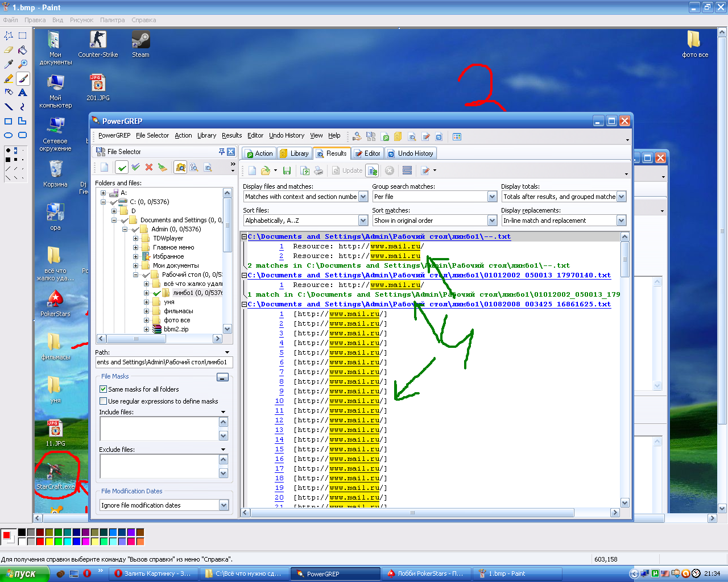Open the 'Display files and matches' dropdown
The width and height of the screenshot is (728, 582).
[363, 197]
